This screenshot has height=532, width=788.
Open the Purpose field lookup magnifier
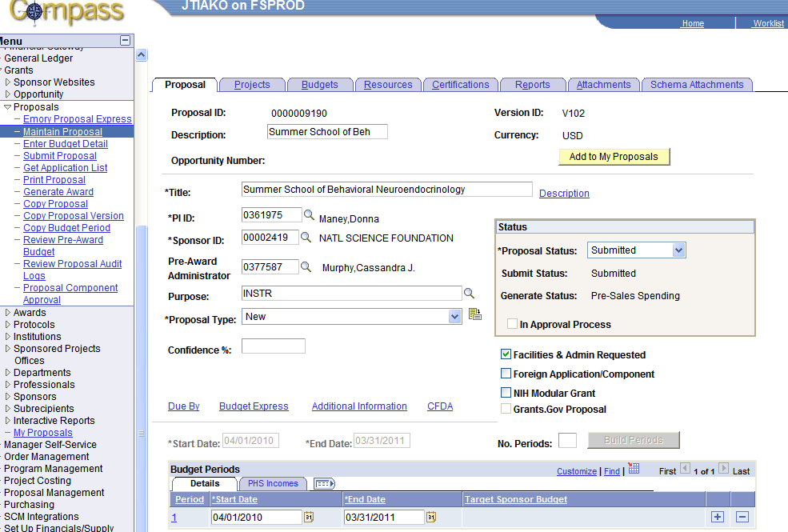coord(469,294)
